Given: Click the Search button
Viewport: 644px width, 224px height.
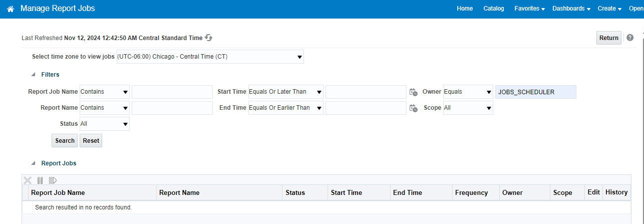Looking at the screenshot, I should (65, 141).
